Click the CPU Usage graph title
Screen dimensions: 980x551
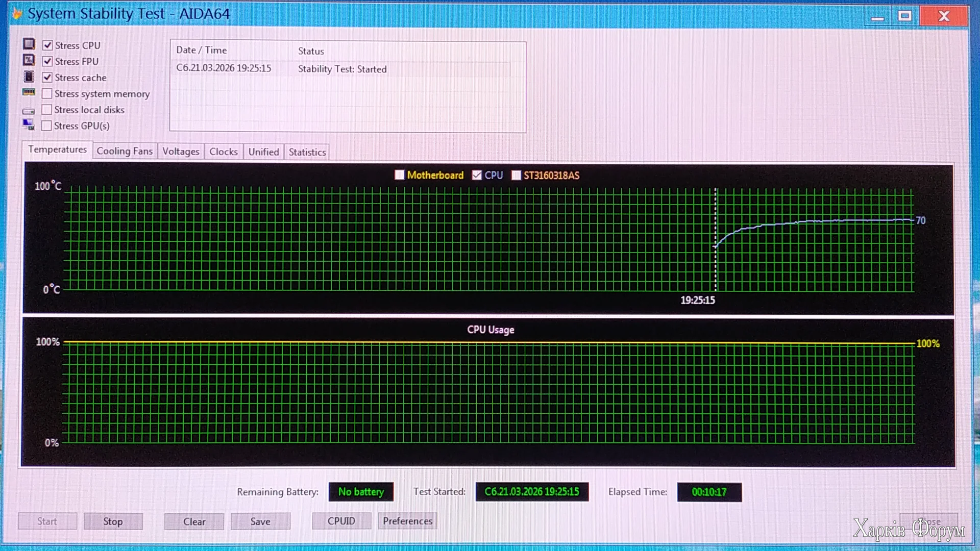(x=491, y=330)
